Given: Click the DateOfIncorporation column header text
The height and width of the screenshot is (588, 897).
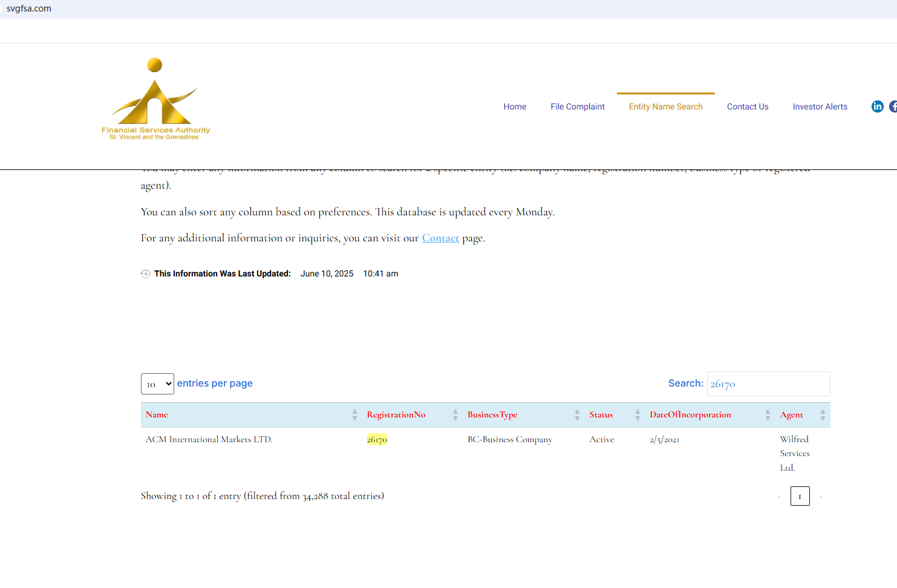Looking at the screenshot, I should 690,415.
